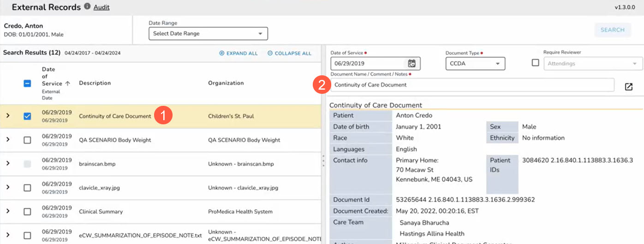Open the Audit link

pyautogui.click(x=101, y=7)
